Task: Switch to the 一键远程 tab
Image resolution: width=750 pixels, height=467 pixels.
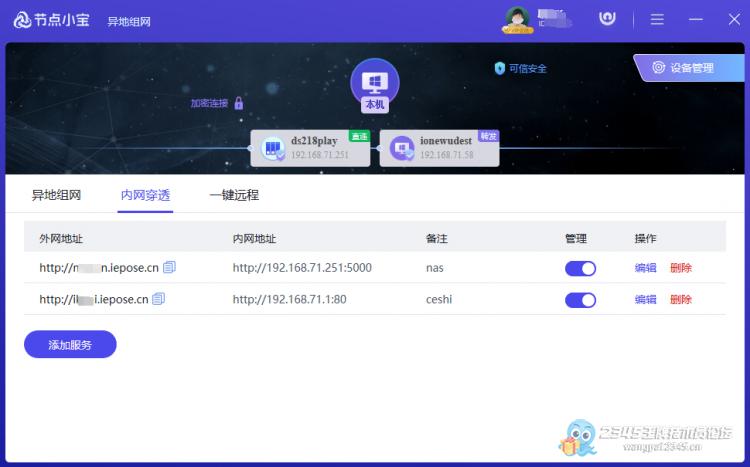Action: (234, 195)
